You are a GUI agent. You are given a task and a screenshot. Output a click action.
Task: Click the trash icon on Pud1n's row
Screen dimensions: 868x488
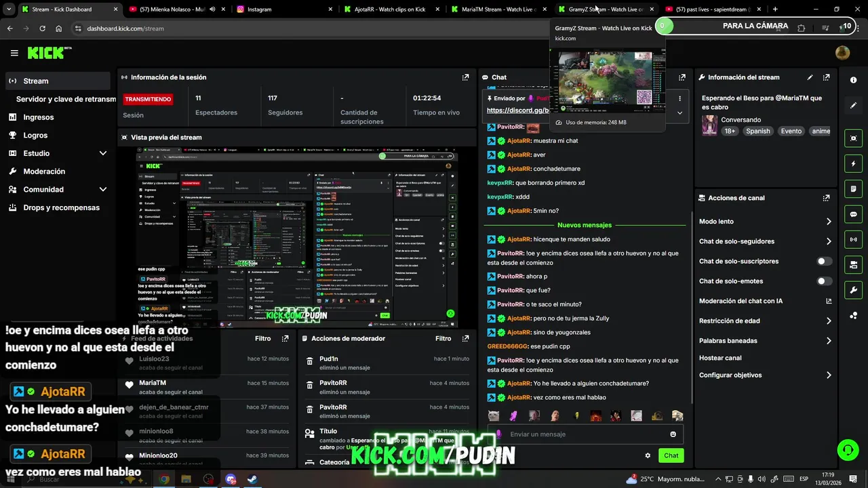click(x=309, y=362)
